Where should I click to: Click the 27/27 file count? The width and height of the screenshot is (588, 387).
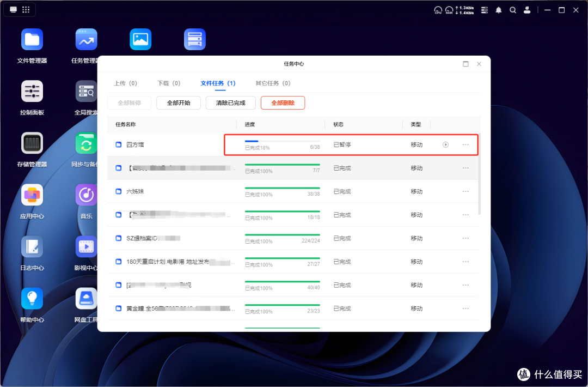point(314,264)
